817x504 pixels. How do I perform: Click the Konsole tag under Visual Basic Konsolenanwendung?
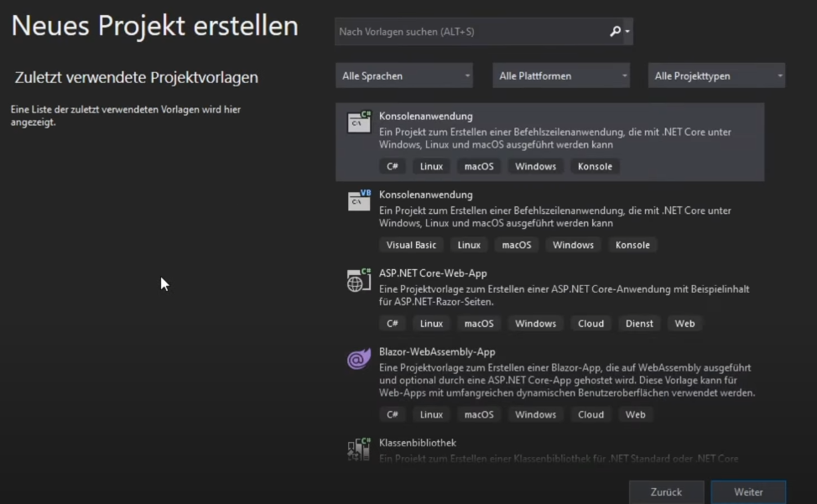[632, 244]
